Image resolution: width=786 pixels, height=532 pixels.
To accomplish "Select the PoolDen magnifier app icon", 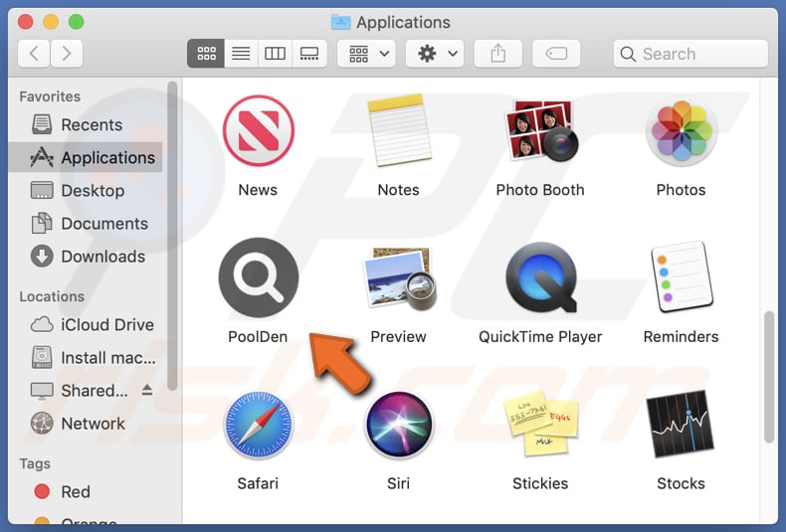I will pos(258,277).
